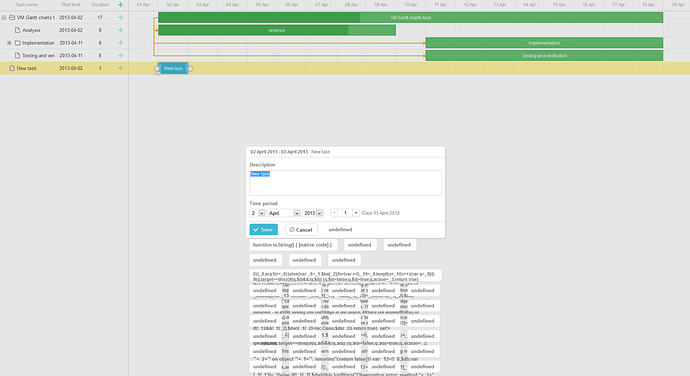Click duration value 1 in New task row
690x376 pixels.
pos(100,68)
